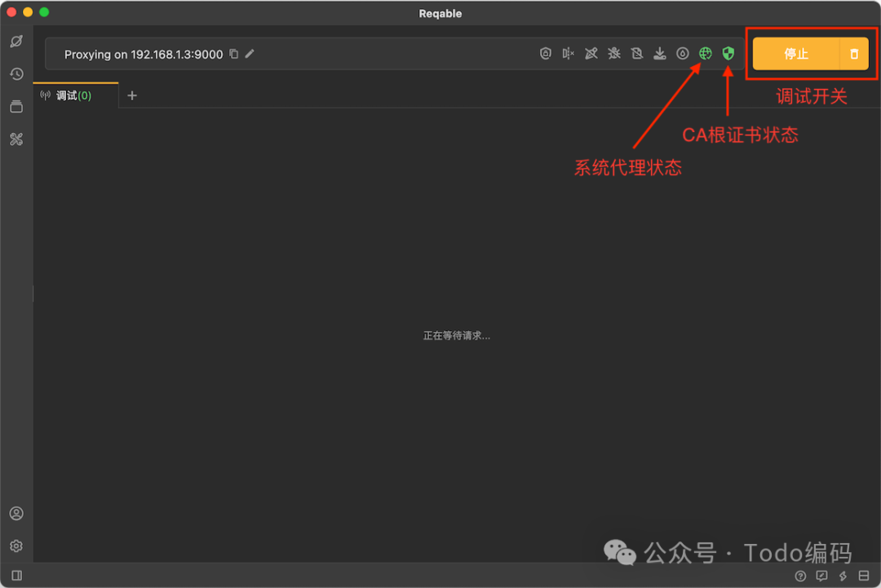This screenshot has height=588, width=881.
Task: Open settings gear in left sidebar
Action: coord(16,546)
